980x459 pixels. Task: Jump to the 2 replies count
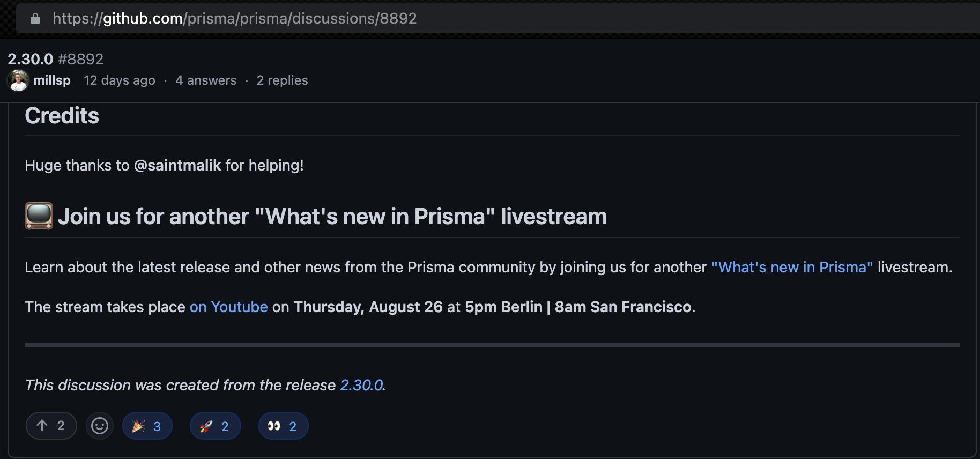click(282, 80)
